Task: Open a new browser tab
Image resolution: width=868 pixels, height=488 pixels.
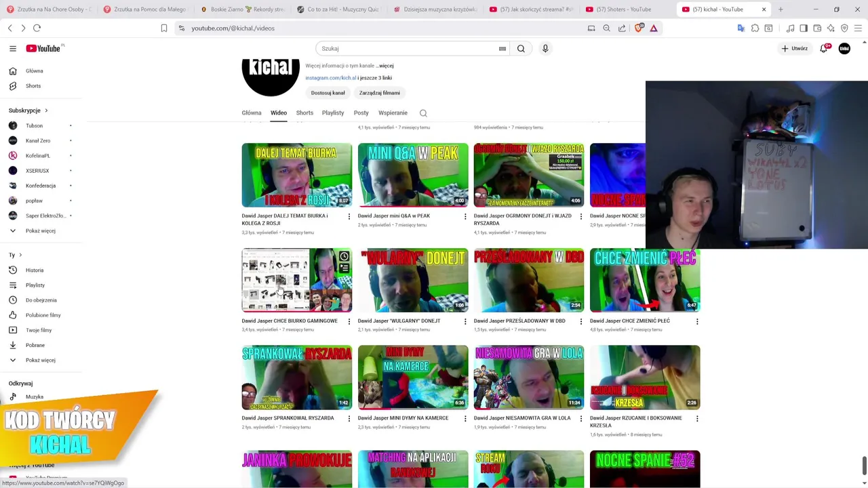Action: point(781,9)
